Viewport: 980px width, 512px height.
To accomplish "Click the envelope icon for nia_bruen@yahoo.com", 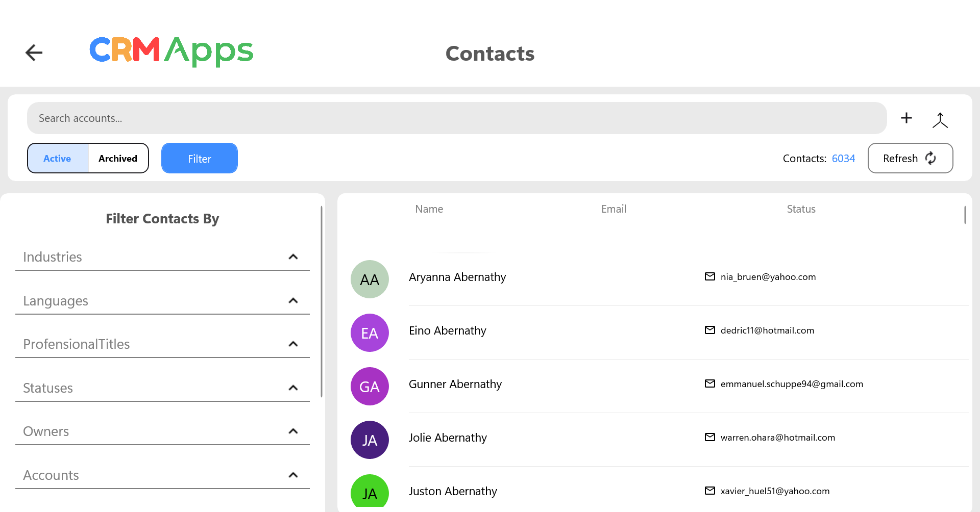I will click(709, 277).
